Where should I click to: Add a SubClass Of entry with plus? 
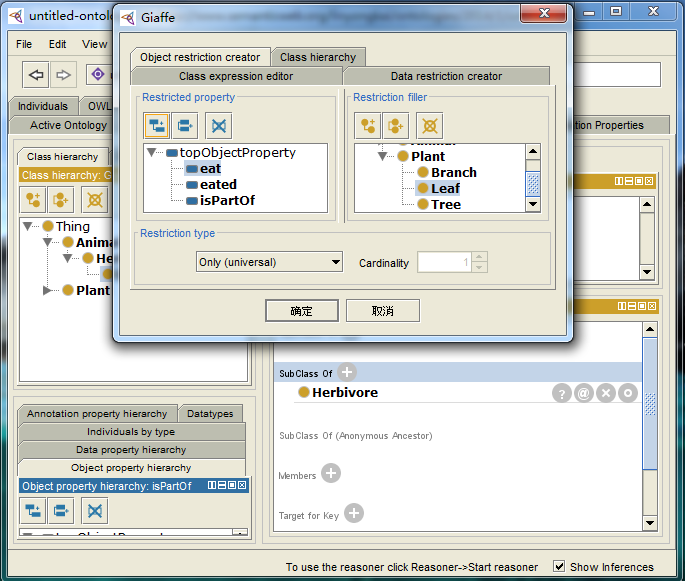[347, 373]
